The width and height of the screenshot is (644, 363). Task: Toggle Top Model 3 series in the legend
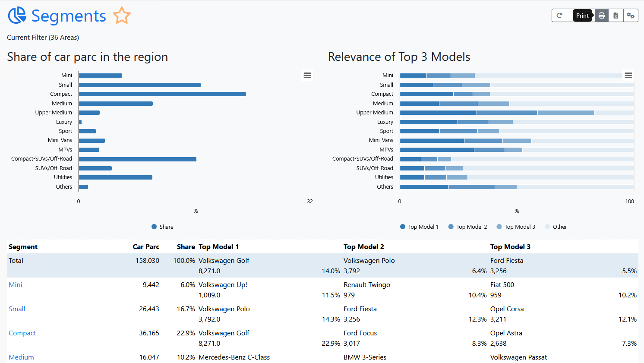(516, 227)
